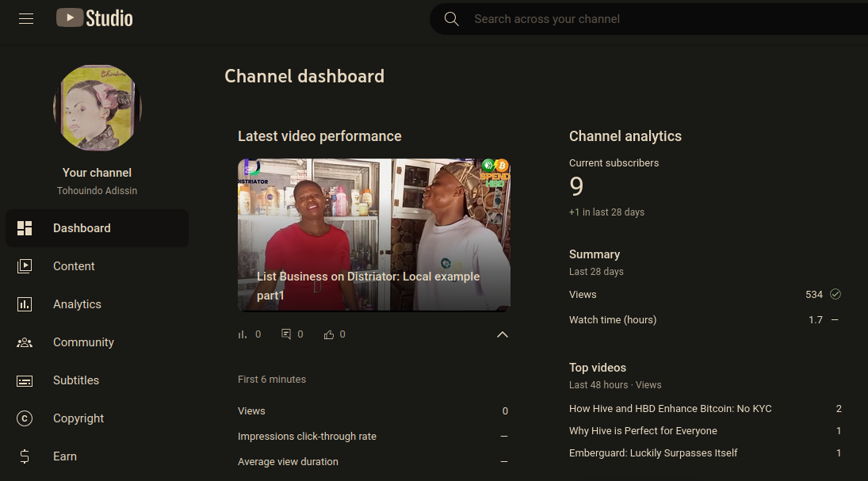Click '+1 in last 28 days' text
Viewport: 868px width, 481px height.
click(606, 212)
